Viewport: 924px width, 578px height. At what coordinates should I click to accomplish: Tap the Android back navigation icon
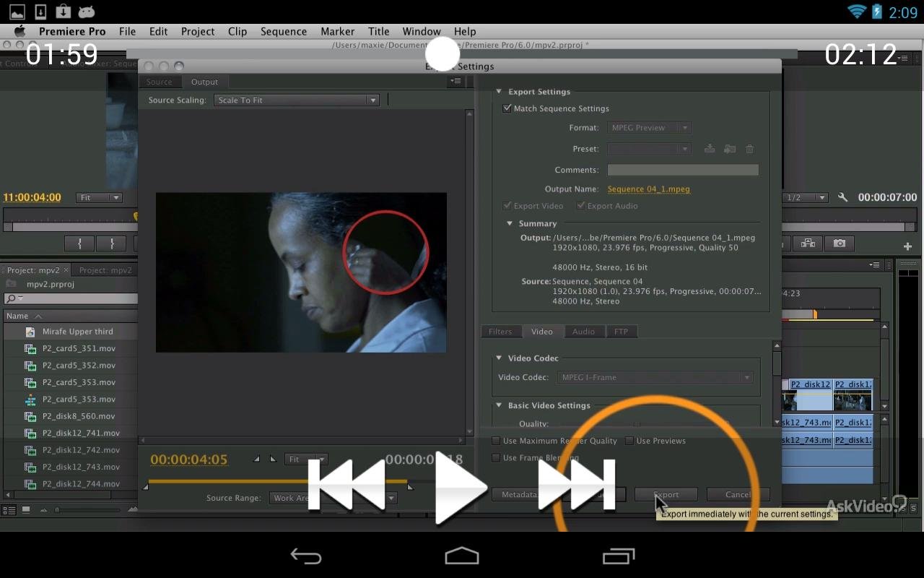[305, 556]
